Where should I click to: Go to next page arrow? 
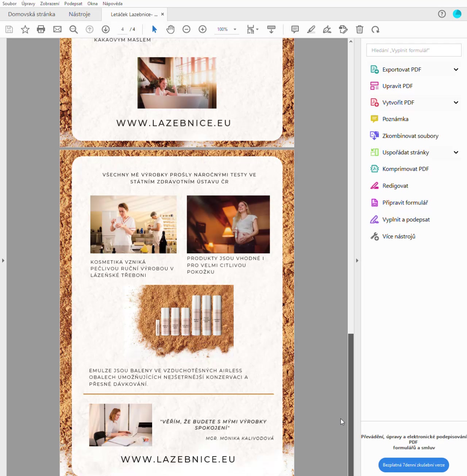point(105,30)
